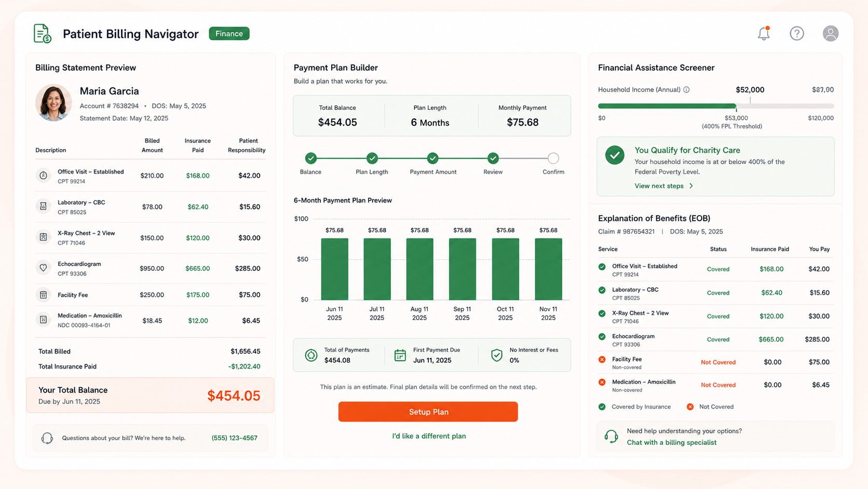
Task: Click Account # 7638294 text
Action: (x=109, y=106)
